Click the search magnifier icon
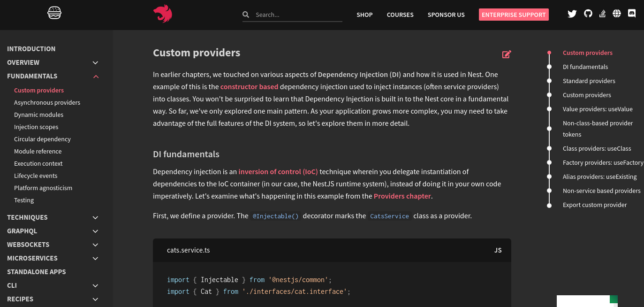The width and height of the screenshot is (644, 307). click(x=246, y=15)
